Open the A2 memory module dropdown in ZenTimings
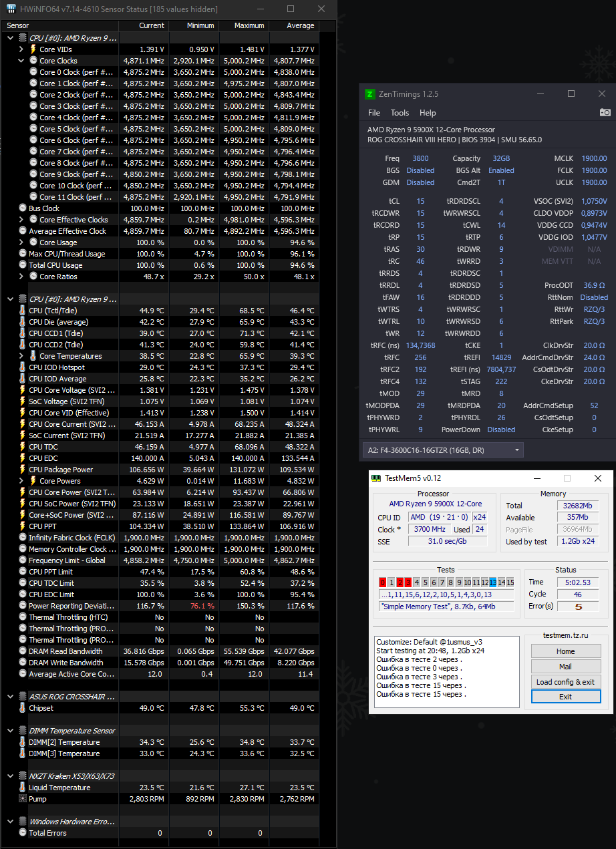 pos(443,450)
